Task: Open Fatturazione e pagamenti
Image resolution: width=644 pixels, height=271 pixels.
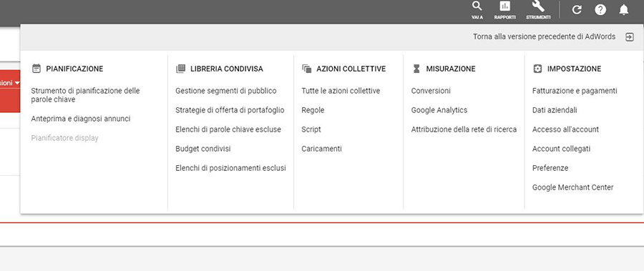Action: click(575, 91)
